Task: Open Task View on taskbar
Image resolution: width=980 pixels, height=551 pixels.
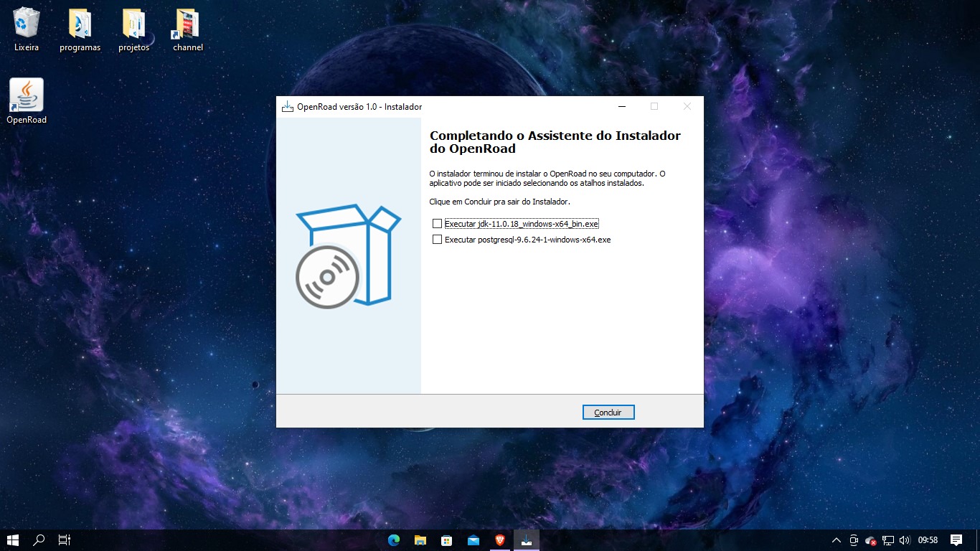Action: point(65,540)
